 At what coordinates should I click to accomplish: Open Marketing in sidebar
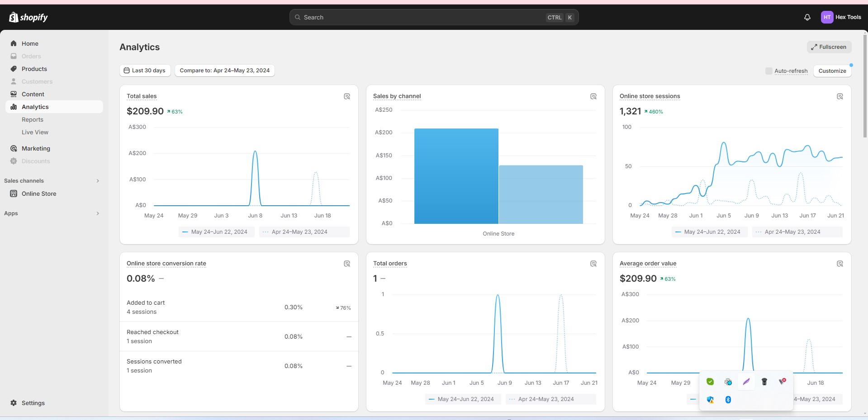click(x=54, y=148)
